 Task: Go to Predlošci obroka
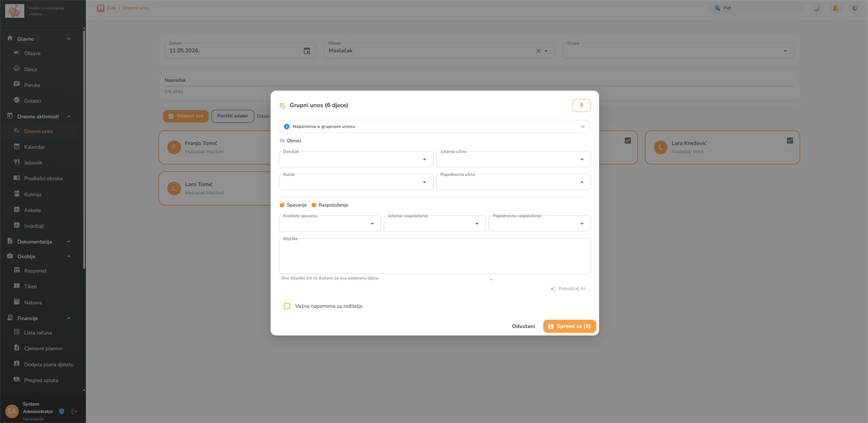pyautogui.click(x=42, y=178)
